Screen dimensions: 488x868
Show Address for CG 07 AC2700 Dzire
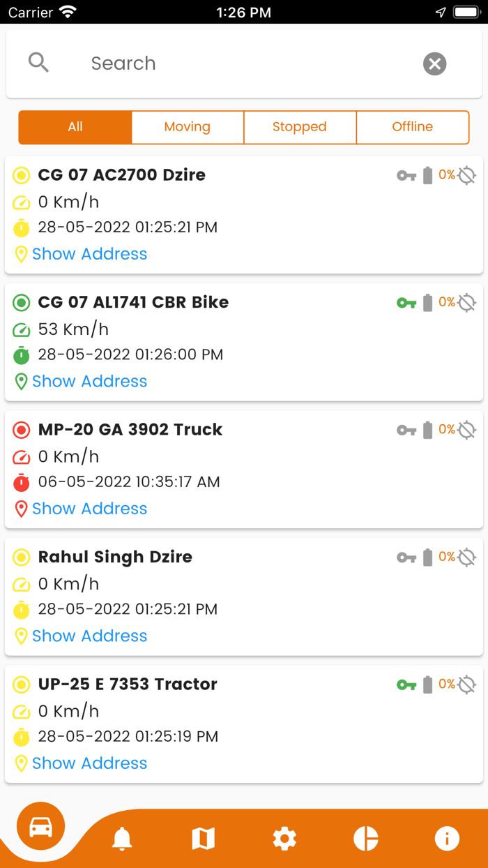(x=89, y=254)
